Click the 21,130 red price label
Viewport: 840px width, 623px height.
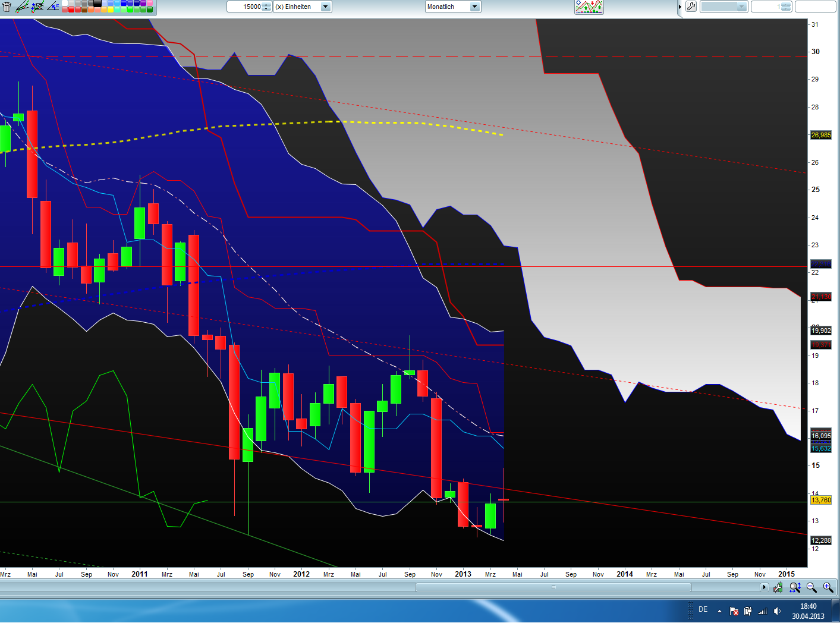(821, 297)
